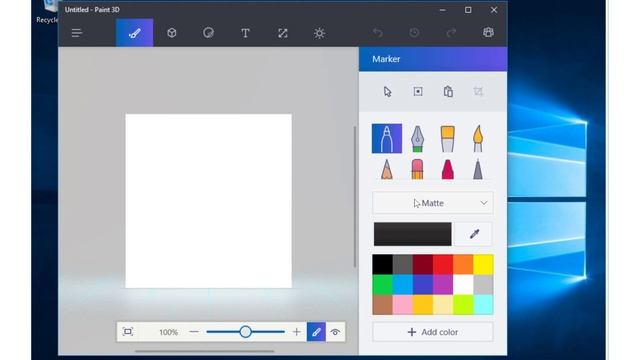Choose the bright red color swatch
Image resolution: width=640 pixels, height=360 pixels.
[443, 264]
